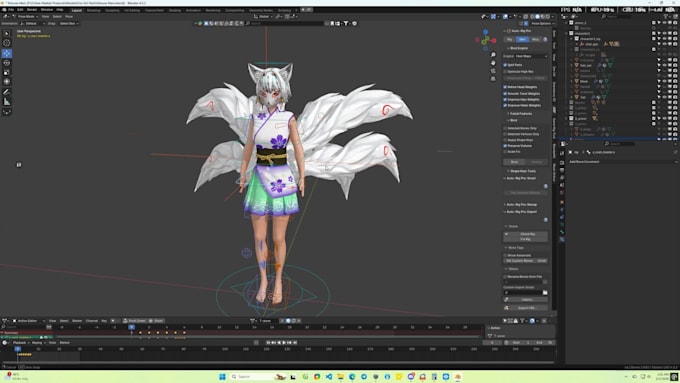Click the folder icon for export script
680x383 pixels.
[x=545, y=293]
